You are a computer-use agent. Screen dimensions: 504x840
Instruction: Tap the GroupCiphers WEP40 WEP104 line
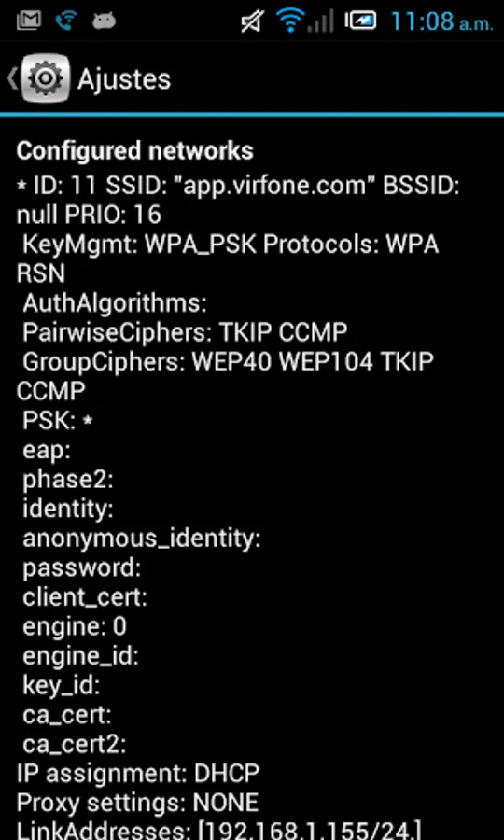pyautogui.click(x=225, y=375)
